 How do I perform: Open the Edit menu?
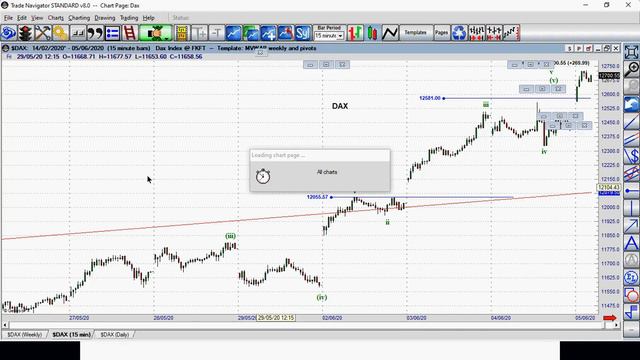click(x=22, y=18)
